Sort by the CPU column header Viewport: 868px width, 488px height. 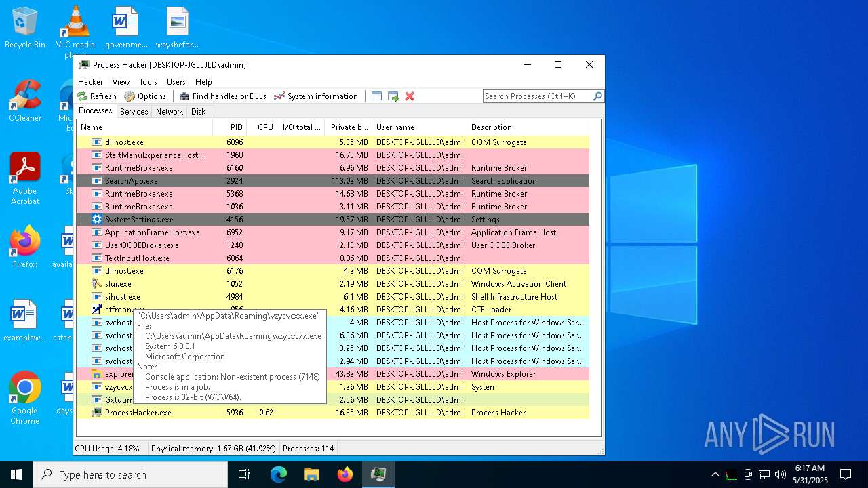click(262, 127)
